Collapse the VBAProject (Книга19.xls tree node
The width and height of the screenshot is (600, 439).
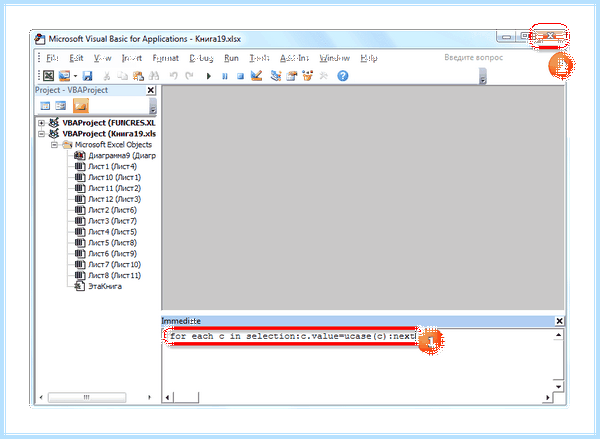(x=41, y=134)
